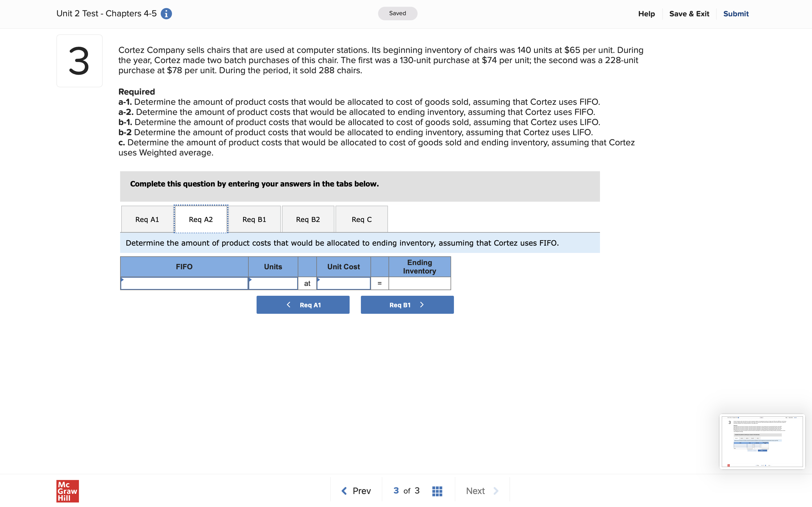Click the Next chevron arrow
The width and height of the screenshot is (812, 507).
tap(496, 491)
